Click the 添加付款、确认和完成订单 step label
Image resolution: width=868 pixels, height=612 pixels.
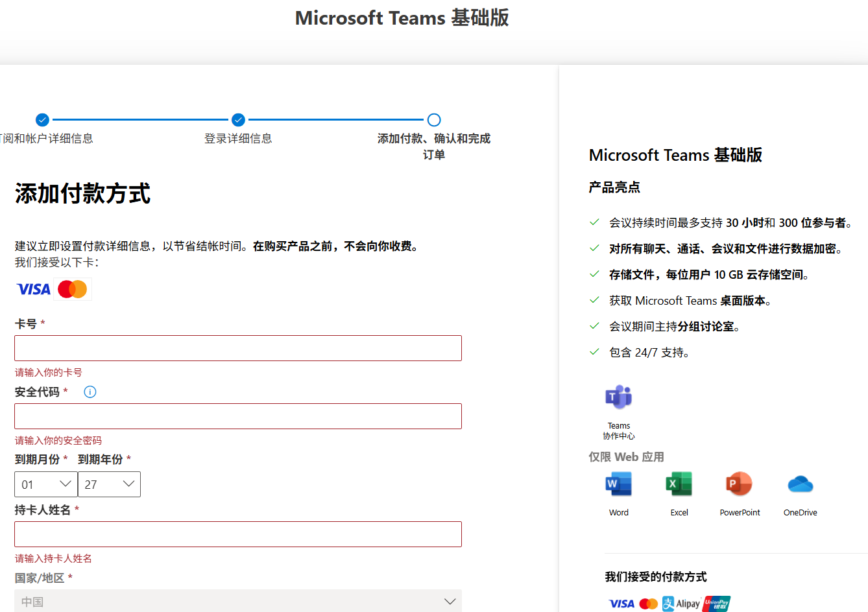point(434,147)
